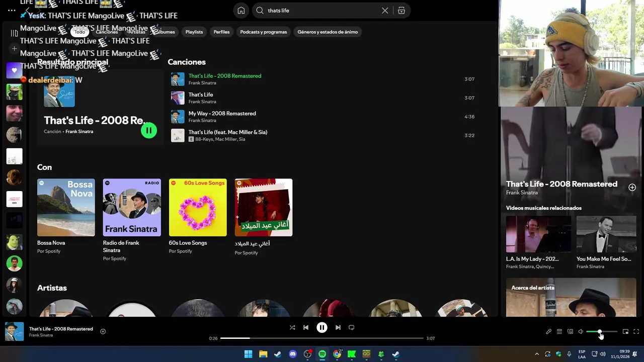Mute the Spotify volume speaker icon
The image size is (644, 362).
581,332
